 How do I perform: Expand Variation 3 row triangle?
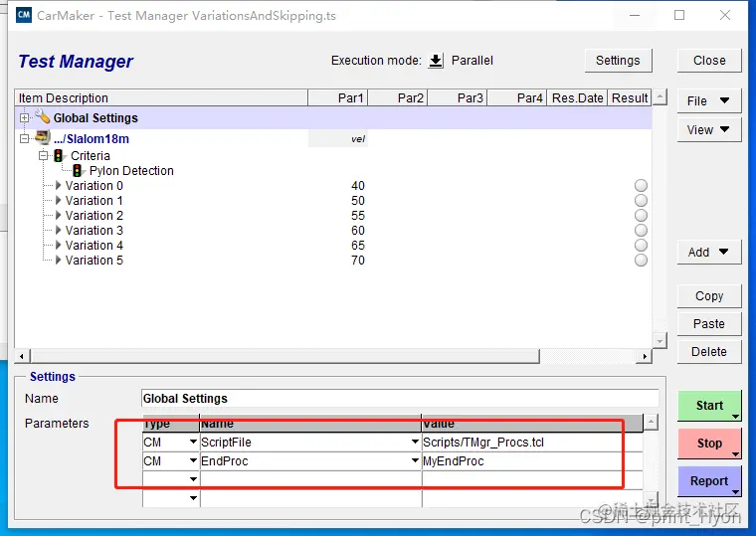point(59,230)
